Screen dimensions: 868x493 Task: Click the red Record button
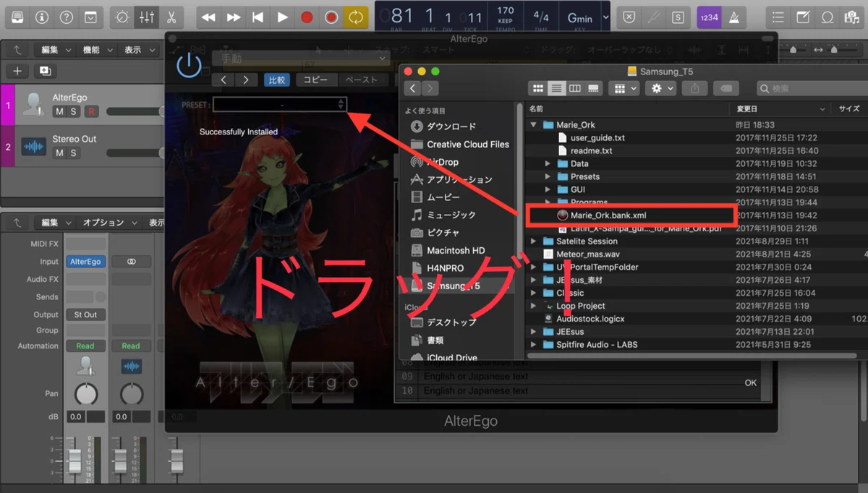[x=307, y=17]
